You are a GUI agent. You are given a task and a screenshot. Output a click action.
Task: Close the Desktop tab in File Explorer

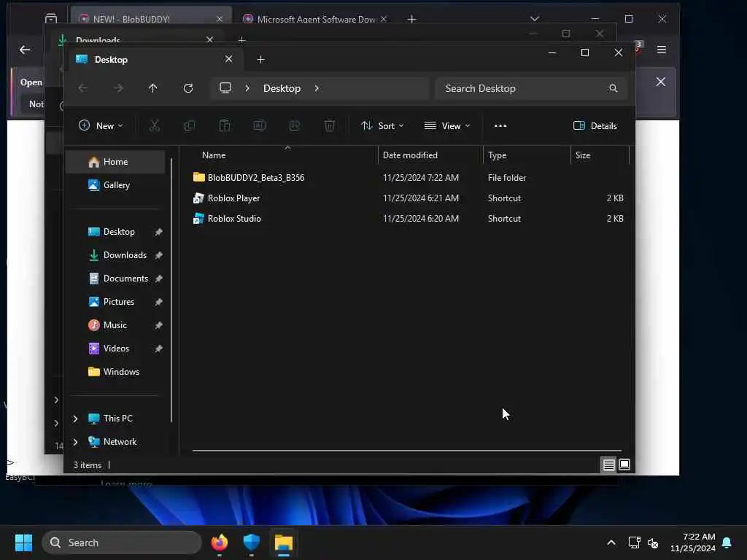228,59
